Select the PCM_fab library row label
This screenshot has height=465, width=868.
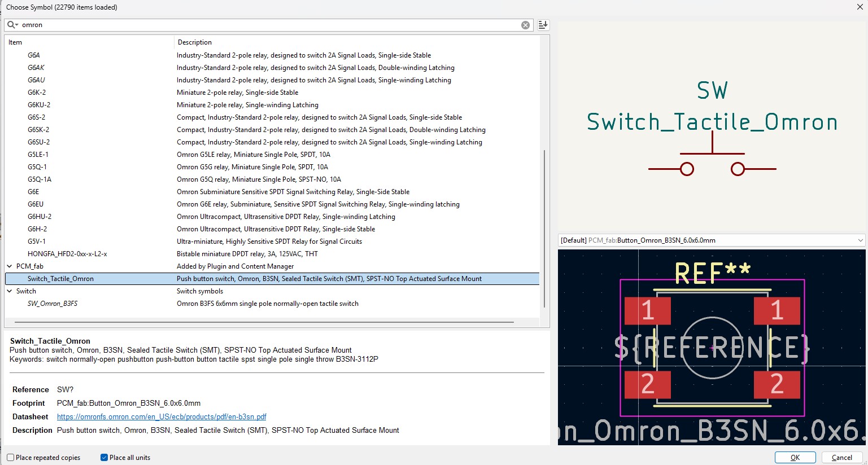pos(30,266)
